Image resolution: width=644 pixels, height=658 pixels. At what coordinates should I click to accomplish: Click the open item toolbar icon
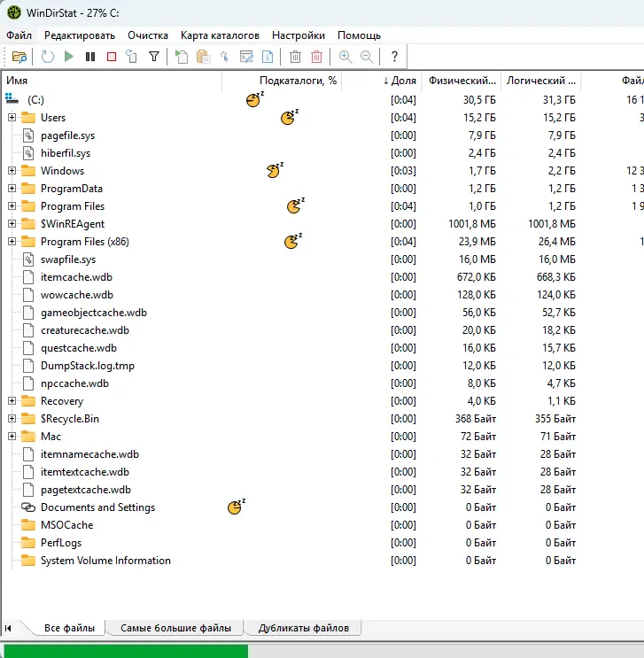pos(182,56)
